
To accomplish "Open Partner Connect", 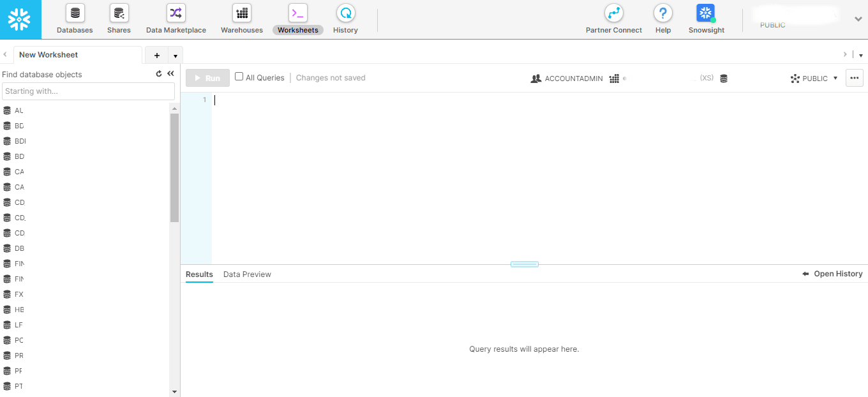I will (613, 13).
